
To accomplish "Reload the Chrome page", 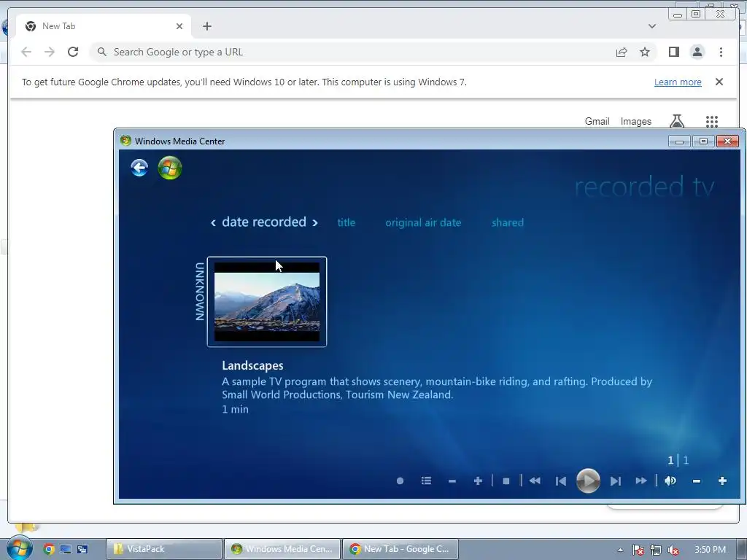I will 73,52.
